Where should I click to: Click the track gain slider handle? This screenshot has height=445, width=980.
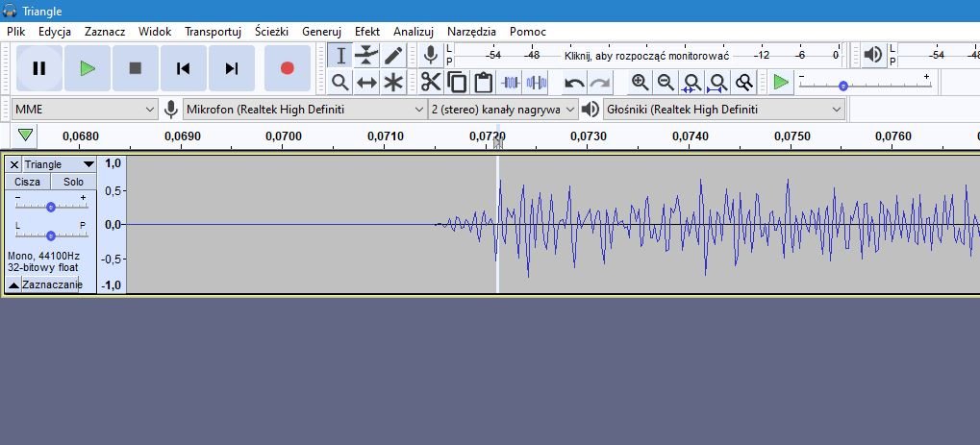[x=51, y=207]
